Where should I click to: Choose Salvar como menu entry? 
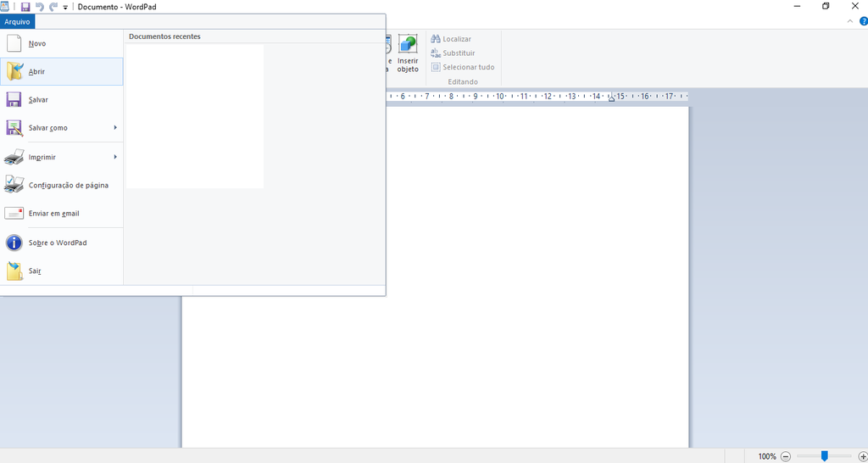tap(61, 128)
